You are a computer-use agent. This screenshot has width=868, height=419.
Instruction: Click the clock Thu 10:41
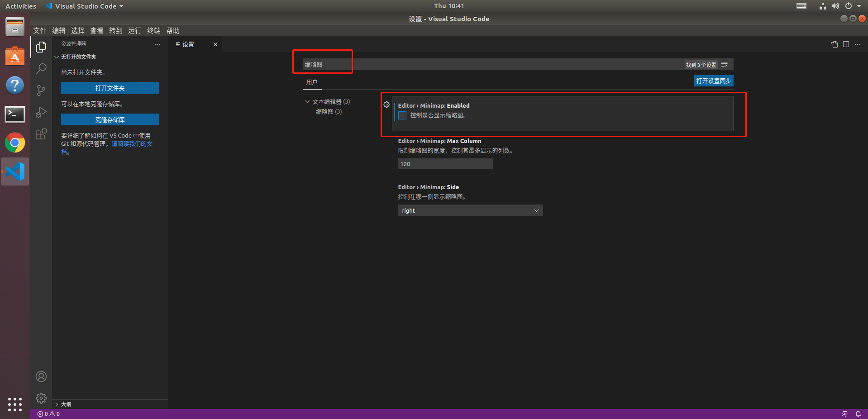449,6
